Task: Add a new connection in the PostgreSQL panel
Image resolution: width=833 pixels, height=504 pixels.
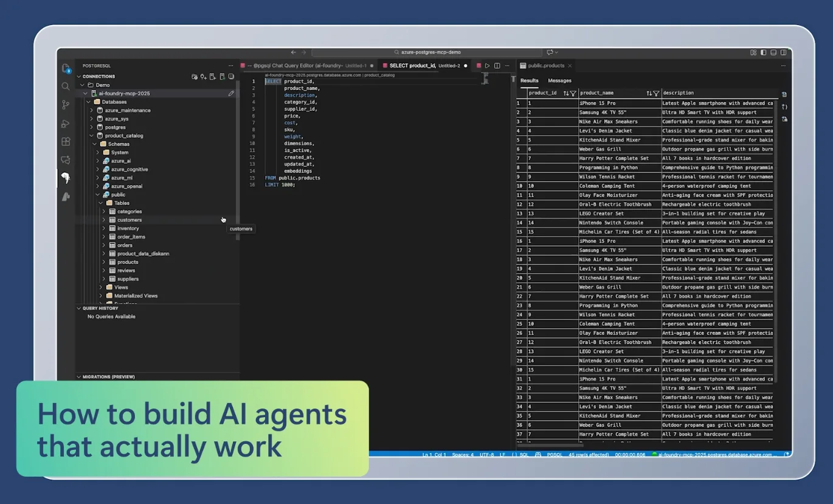Action: 202,77
